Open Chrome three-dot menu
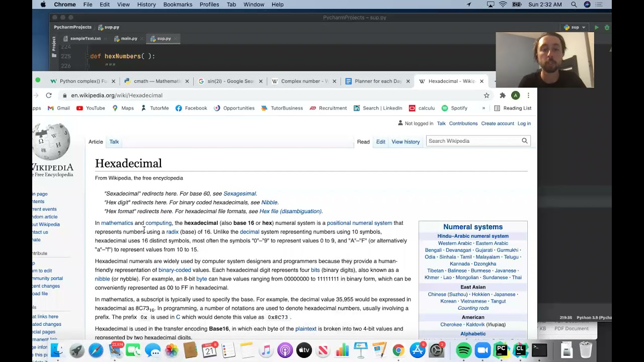Image resolution: width=644 pixels, height=362 pixels. click(x=528, y=95)
